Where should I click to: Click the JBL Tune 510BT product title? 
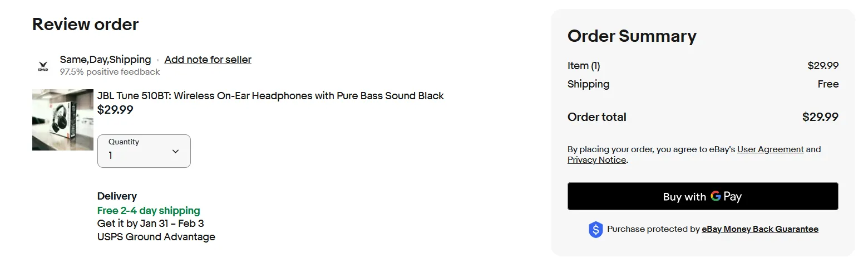pos(270,96)
